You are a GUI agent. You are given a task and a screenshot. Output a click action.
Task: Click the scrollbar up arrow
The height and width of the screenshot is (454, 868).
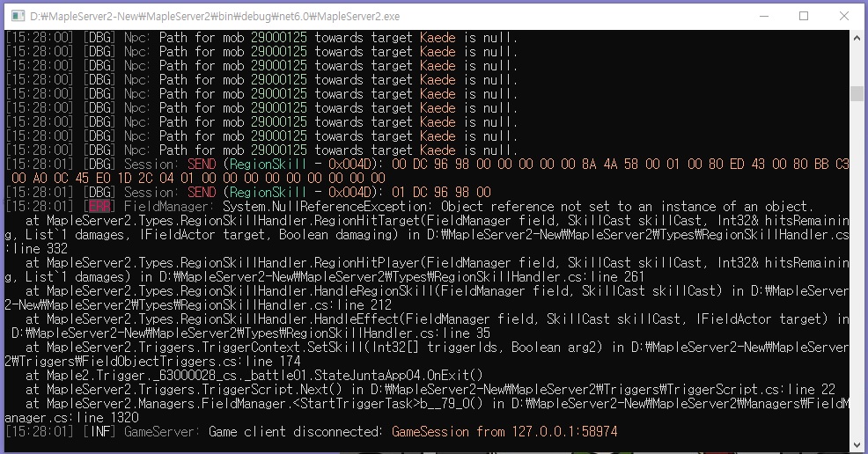857,37
